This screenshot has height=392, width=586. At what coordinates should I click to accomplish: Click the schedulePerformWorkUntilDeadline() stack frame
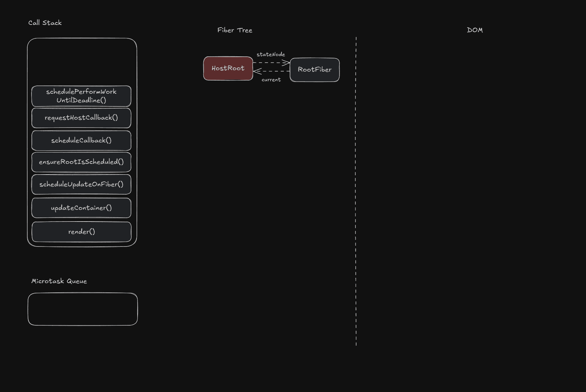(81, 96)
